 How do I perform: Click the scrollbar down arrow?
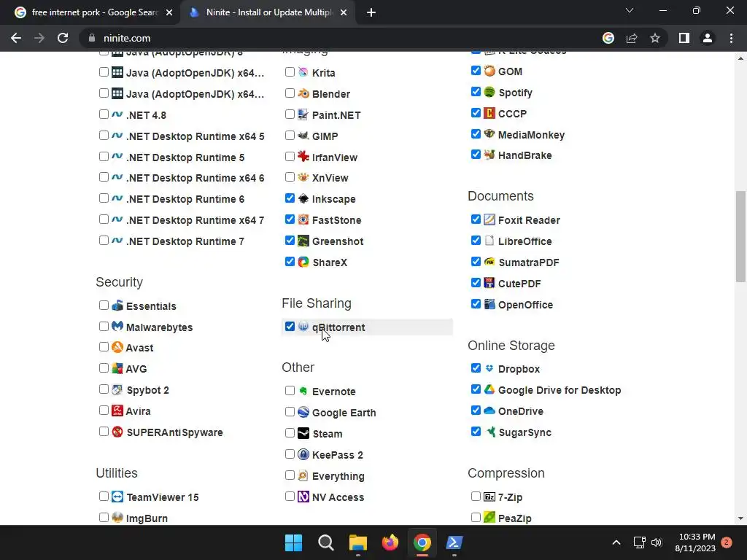coord(740,518)
